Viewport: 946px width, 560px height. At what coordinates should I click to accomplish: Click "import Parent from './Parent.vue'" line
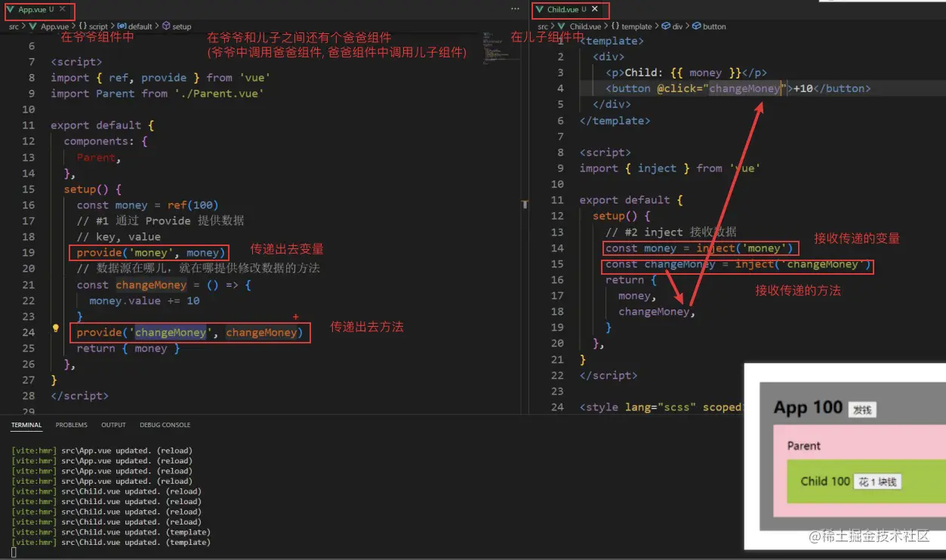click(x=157, y=94)
